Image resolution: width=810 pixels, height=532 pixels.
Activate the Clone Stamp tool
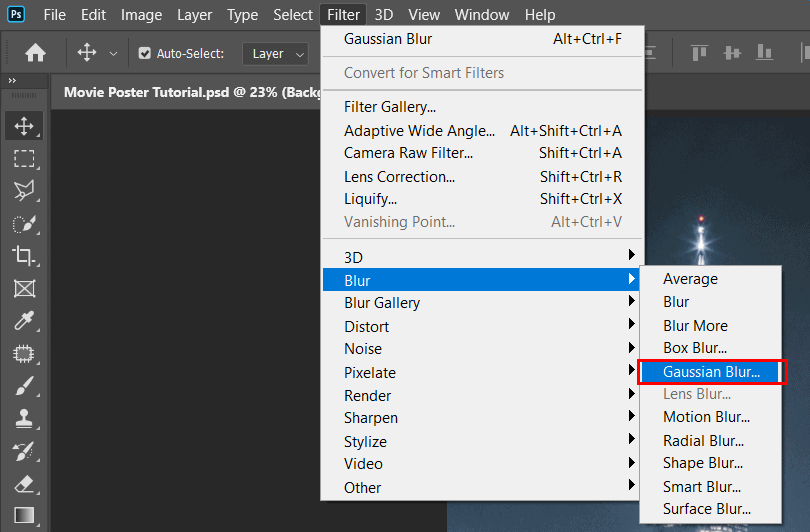[x=24, y=418]
